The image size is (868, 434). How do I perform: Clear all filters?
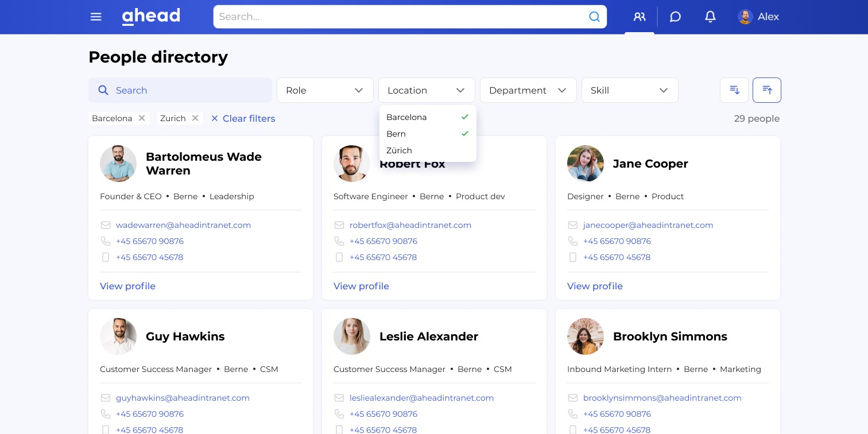point(243,118)
